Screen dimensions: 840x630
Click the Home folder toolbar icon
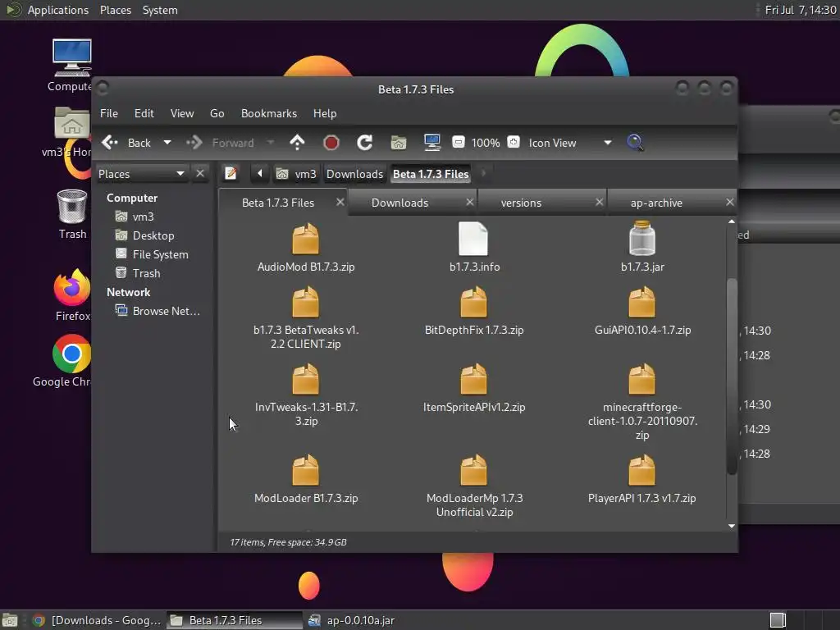[399, 143]
